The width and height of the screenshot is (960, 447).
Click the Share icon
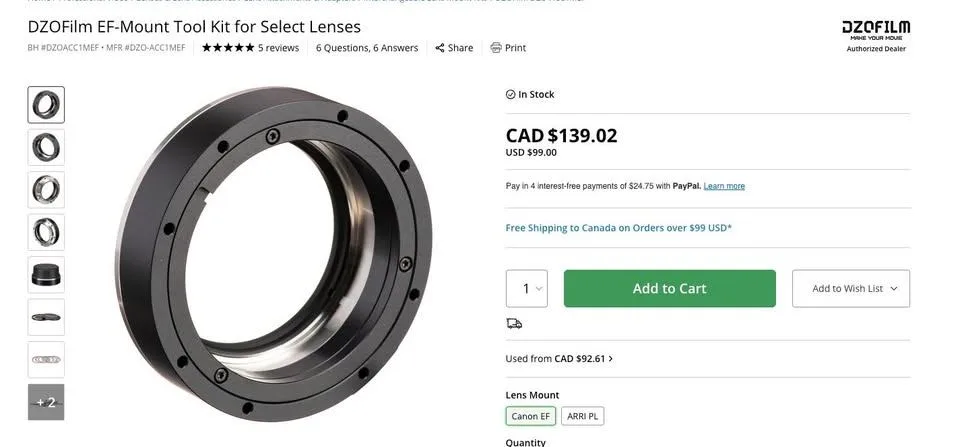tap(440, 48)
